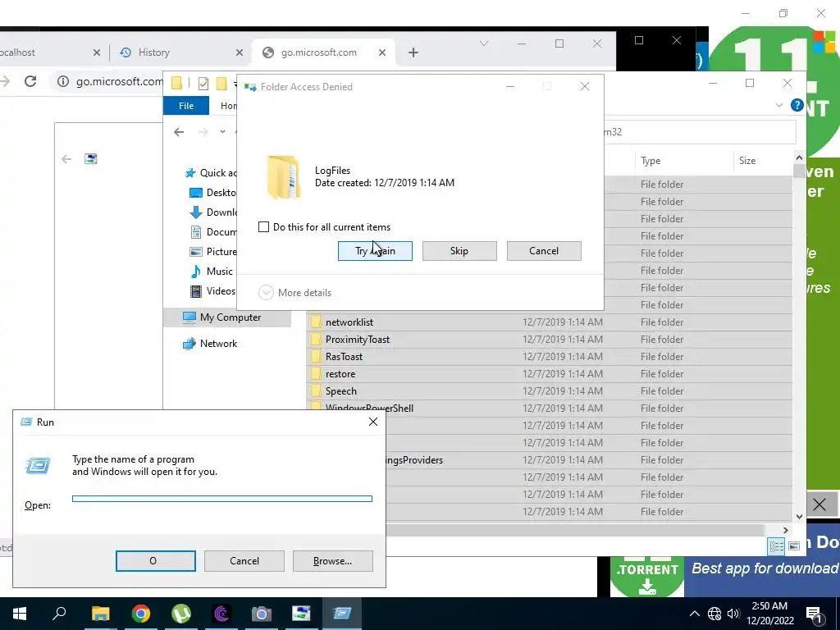Image resolution: width=840 pixels, height=630 pixels.
Task: Cancel the Folder Access Denied dialog
Action: (x=544, y=251)
